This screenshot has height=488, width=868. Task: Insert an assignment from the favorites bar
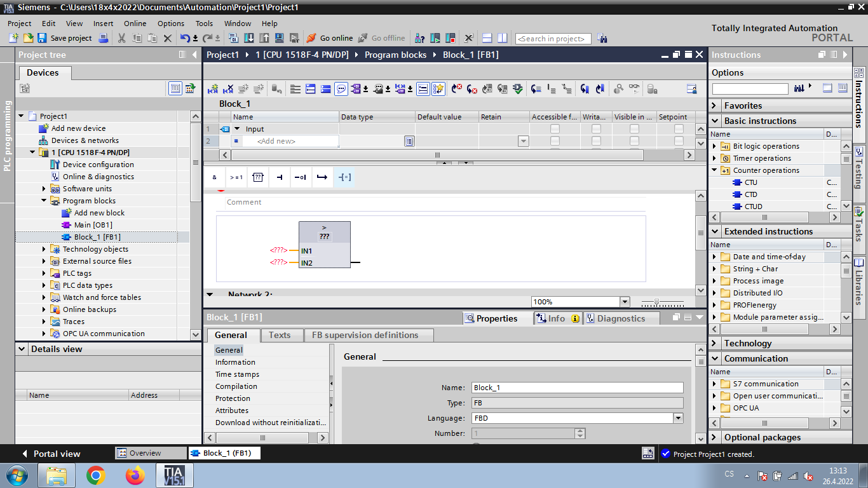pos(344,177)
